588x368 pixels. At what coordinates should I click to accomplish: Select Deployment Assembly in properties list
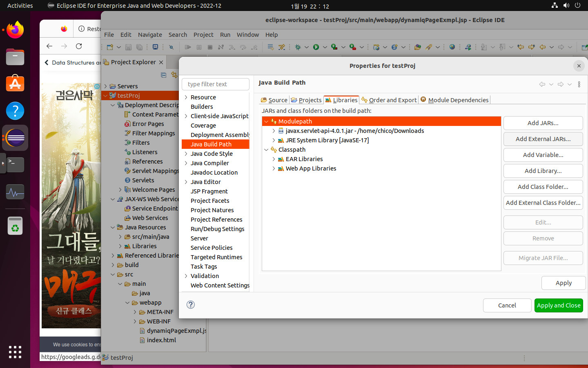[220, 135]
